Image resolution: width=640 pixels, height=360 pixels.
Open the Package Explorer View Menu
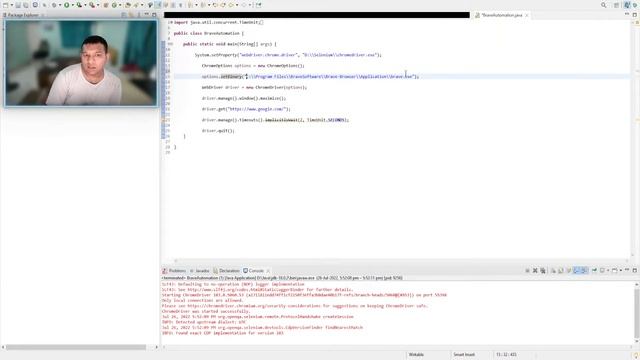point(139,15)
